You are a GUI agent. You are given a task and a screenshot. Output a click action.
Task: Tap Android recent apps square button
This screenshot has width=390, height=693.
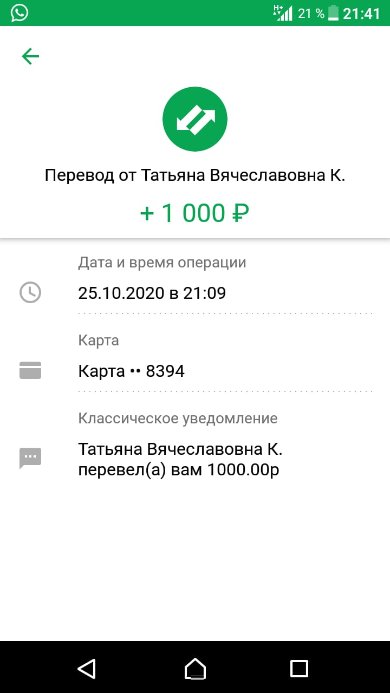click(299, 667)
